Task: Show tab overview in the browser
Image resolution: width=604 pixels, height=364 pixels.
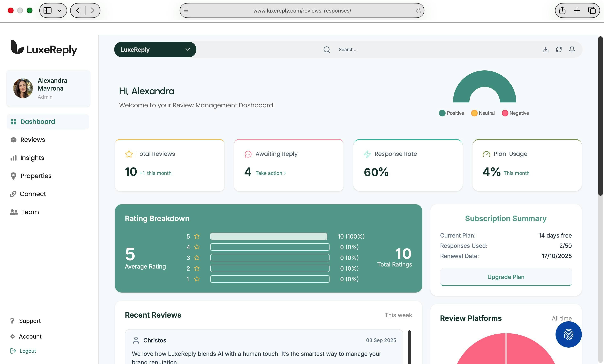Action: click(x=592, y=10)
